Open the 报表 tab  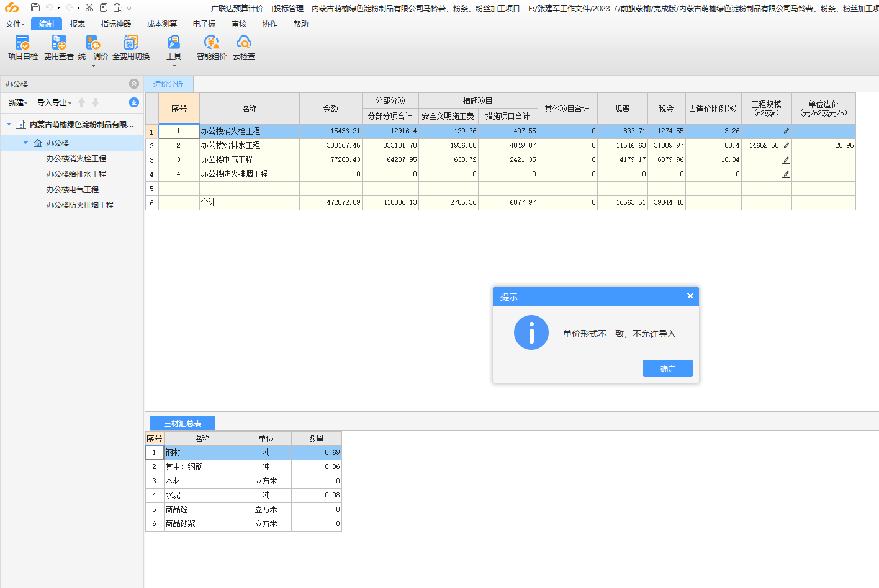click(x=78, y=24)
